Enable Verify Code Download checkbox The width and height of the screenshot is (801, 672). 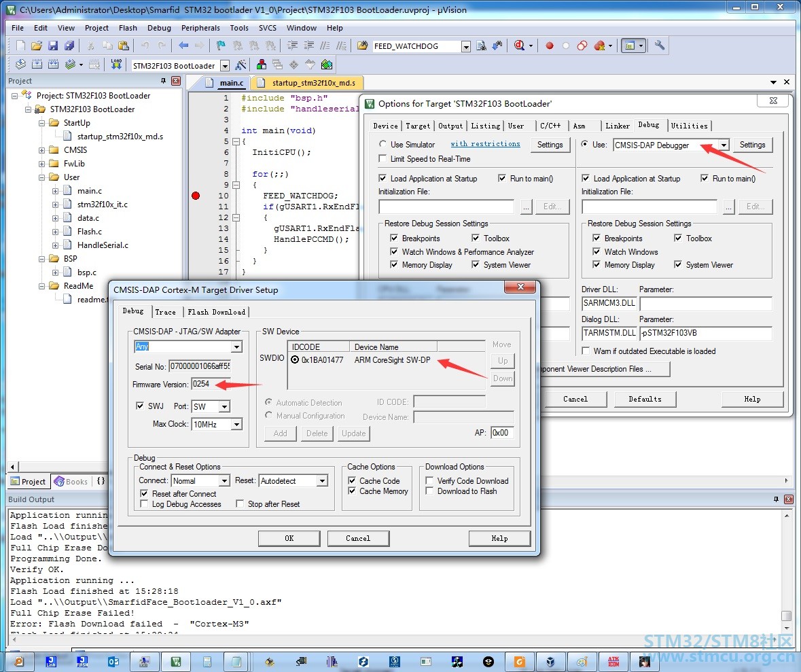coord(429,480)
